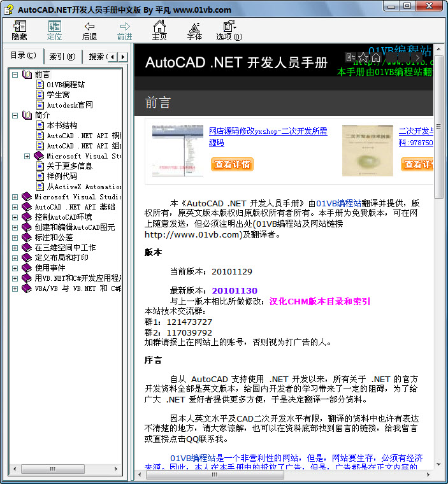Collapse the 简介 tree node
This screenshot has height=484, width=448.
[x=15, y=115]
